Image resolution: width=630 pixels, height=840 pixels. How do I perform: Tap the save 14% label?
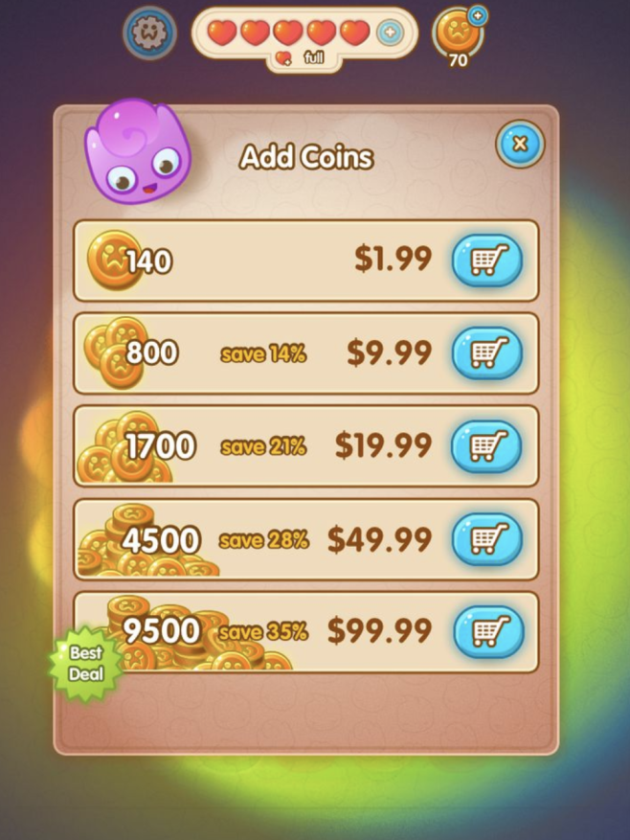pos(263,353)
